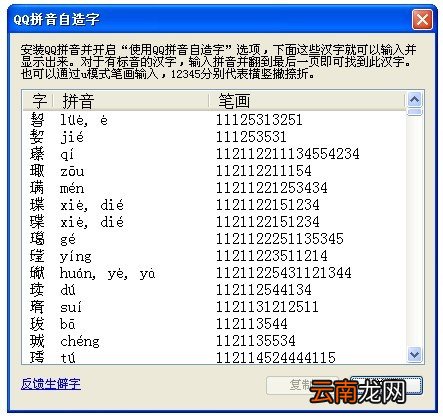This screenshot has width=443, height=420.
Task: Close the QQ拼音自造字 dialog
Action: pos(422,19)
